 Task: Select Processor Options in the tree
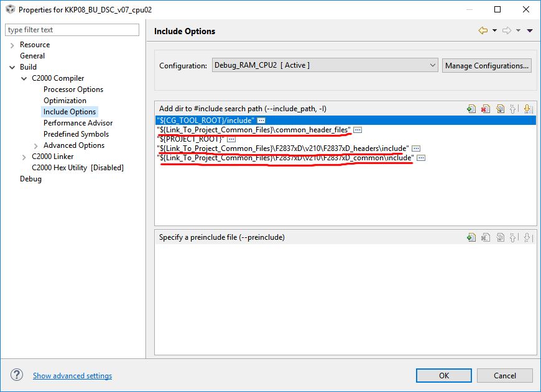[x=73, y=89]
